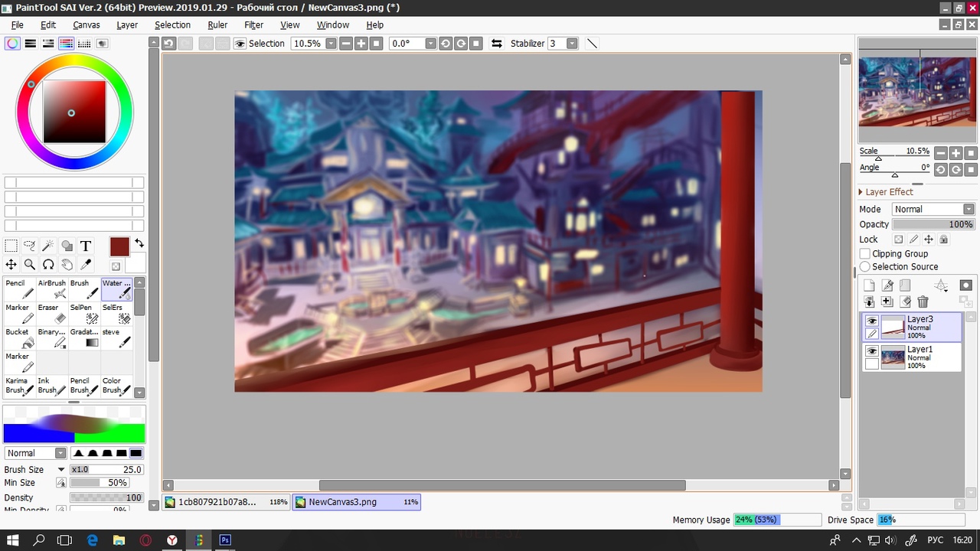This screenshot has width=980, height=551.
Task: Choose the SelPen tool
Action: pyautogui.click(x=84, y=314)
